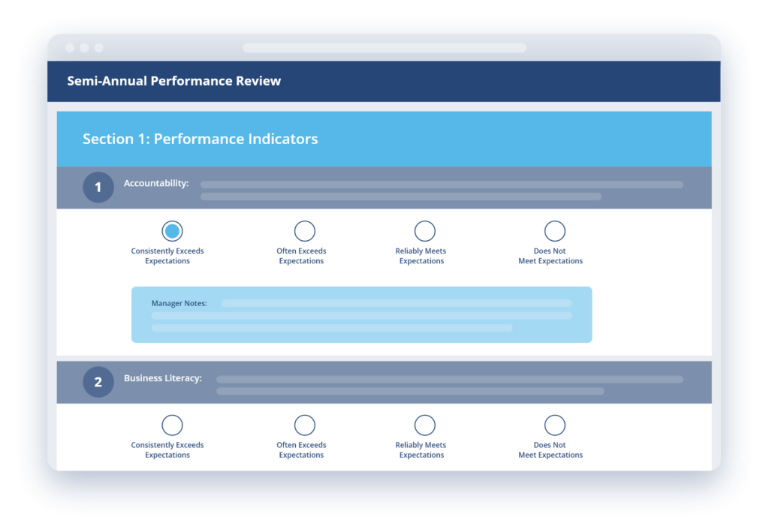Collapse the Business Literacy question header
The width and height of the screenshot is (769, 532).
(384, 381)
